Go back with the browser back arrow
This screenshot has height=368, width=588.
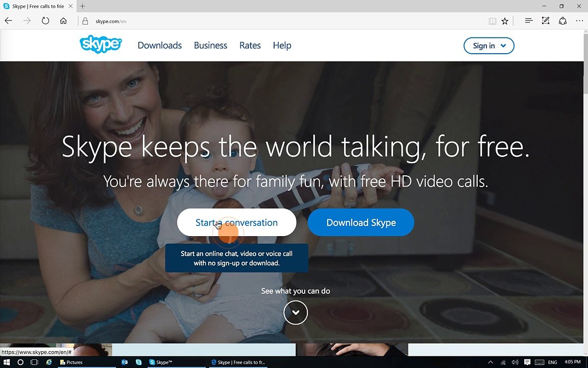[8, 21]
